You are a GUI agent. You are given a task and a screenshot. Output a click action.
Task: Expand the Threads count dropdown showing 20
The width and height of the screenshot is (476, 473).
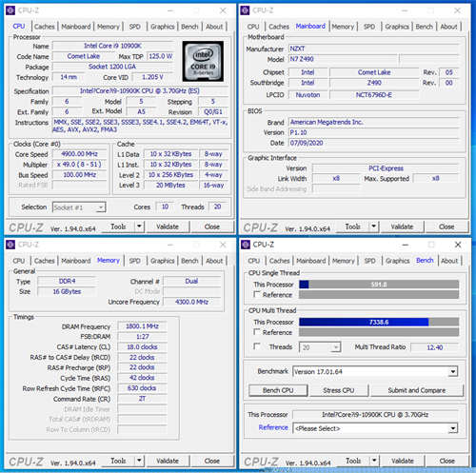coord(335,347)
